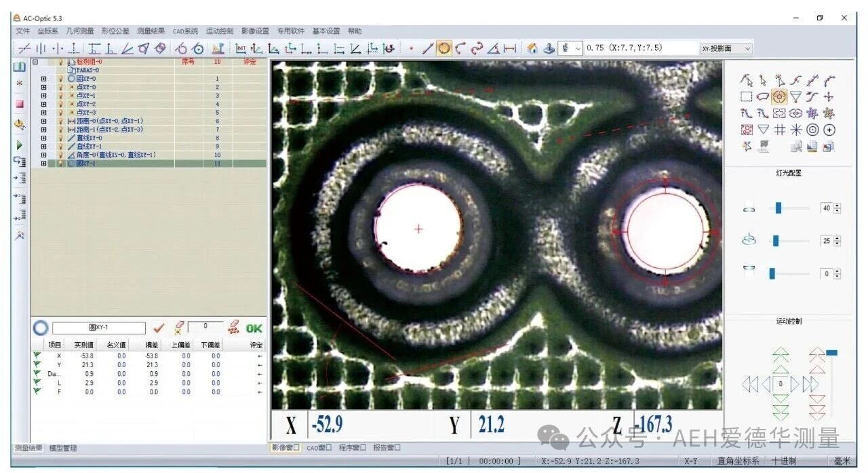Image resolution: width=868 pixels, height=473 pixels.
Task: Toggle the light bulb for 圆XY-0
Action: coord(61,79)
